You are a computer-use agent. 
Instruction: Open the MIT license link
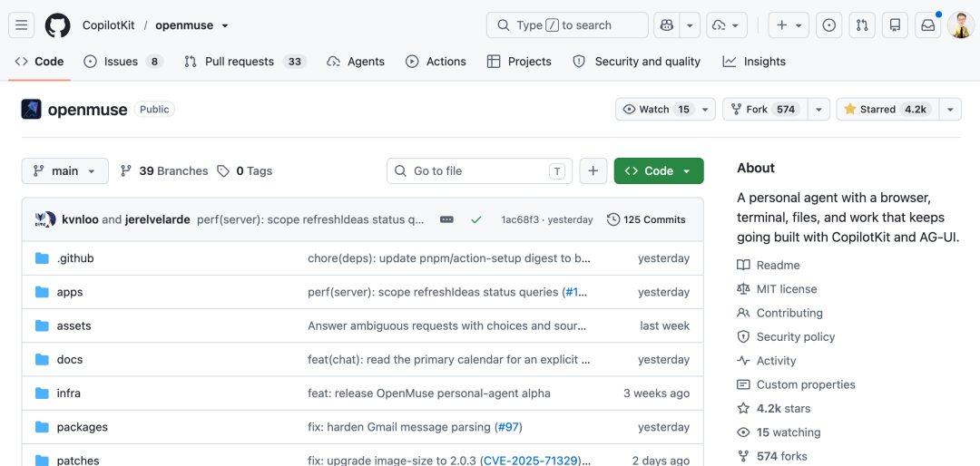pos(777,288)
